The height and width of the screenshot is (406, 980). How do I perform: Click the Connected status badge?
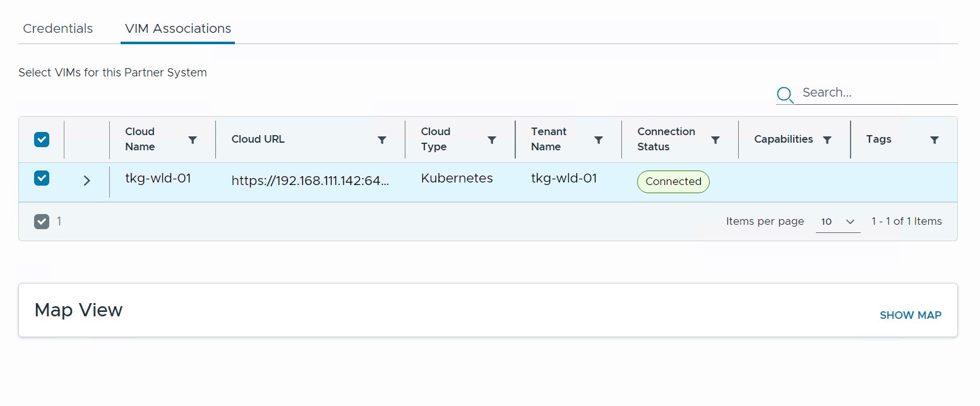click(x=673, y=181)
